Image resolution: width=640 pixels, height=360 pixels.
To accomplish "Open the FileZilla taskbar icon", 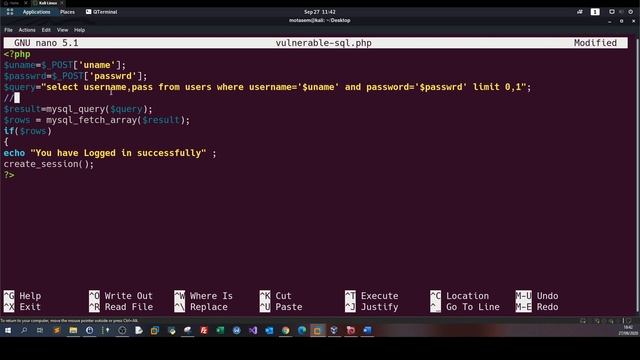I will [204, 331].
